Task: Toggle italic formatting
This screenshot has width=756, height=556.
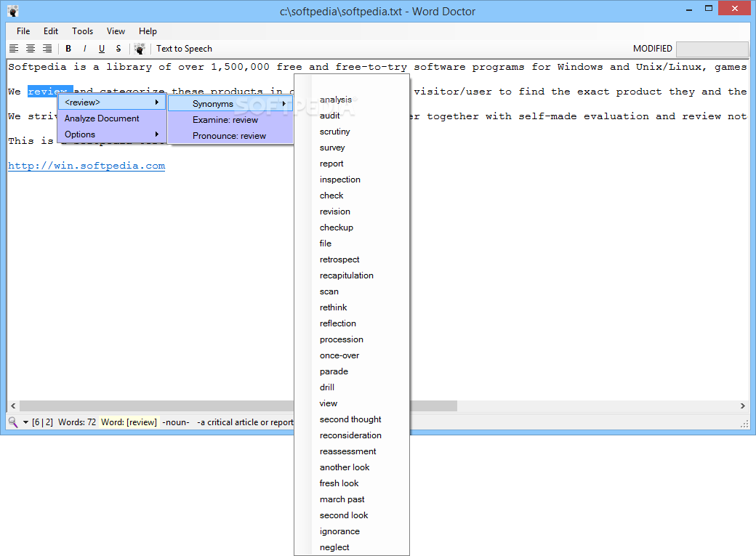Action: point(85,48)
